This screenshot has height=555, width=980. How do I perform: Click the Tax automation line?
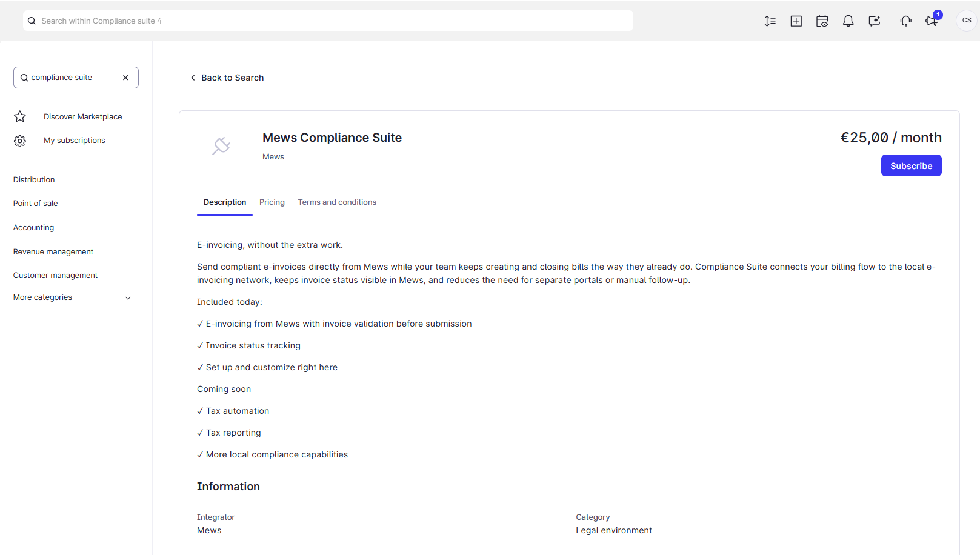[233, 411]
